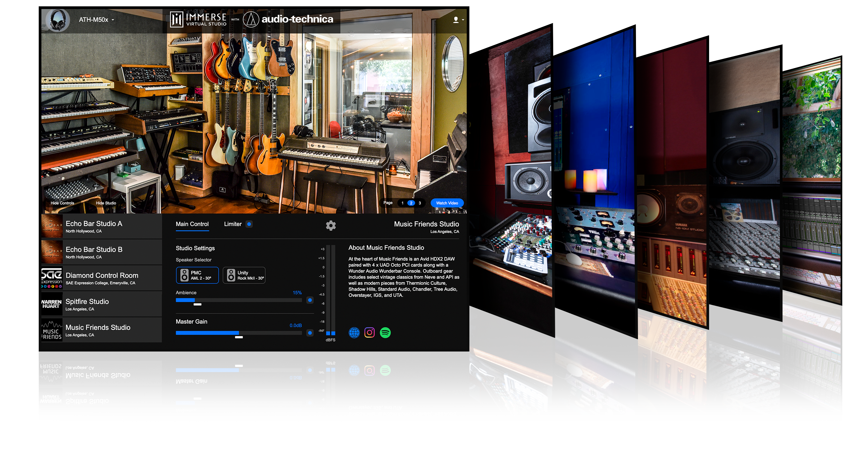Open the Music Friends Spotify icon
868x456 pixels.
click(385, 333)
